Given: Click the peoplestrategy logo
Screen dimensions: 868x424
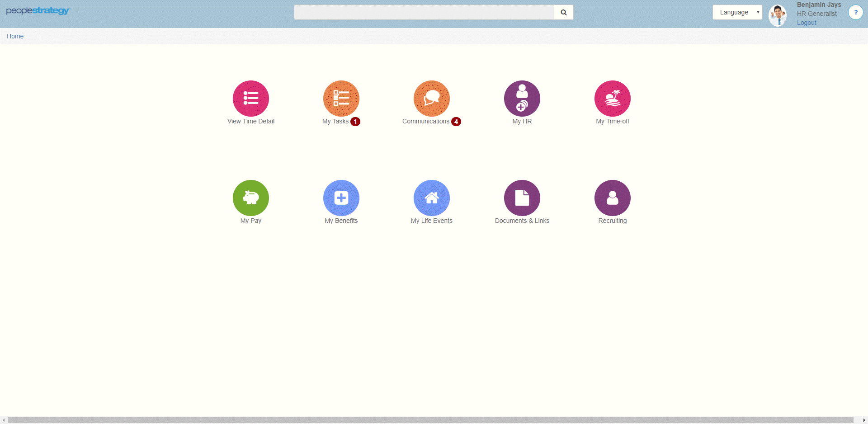Looking at the screenshot, I should point(38,10).
